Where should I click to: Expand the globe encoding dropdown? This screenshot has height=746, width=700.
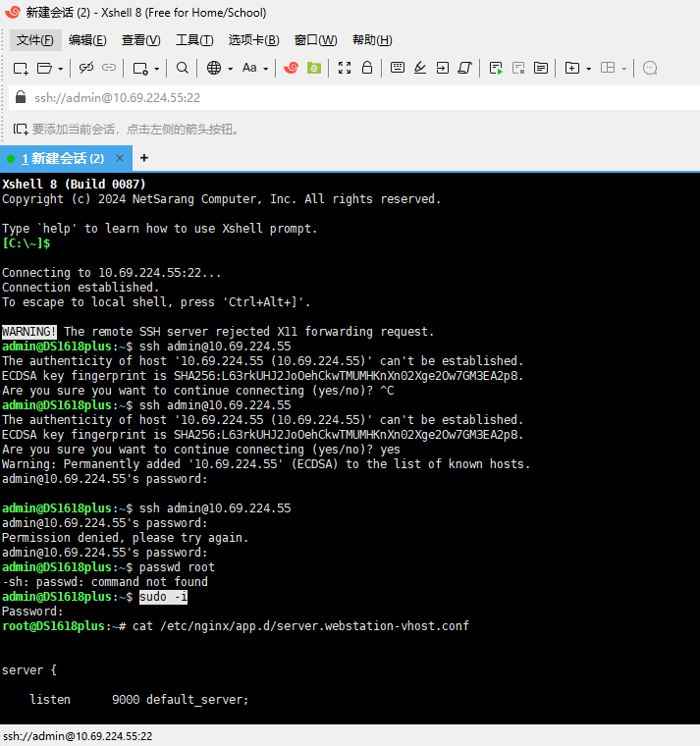point(230,69)
